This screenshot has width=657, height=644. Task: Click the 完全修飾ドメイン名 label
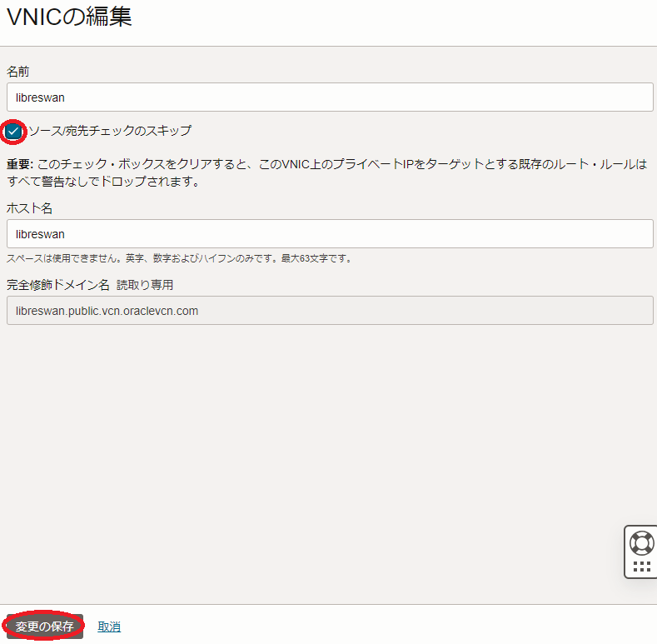click(58, 285)
